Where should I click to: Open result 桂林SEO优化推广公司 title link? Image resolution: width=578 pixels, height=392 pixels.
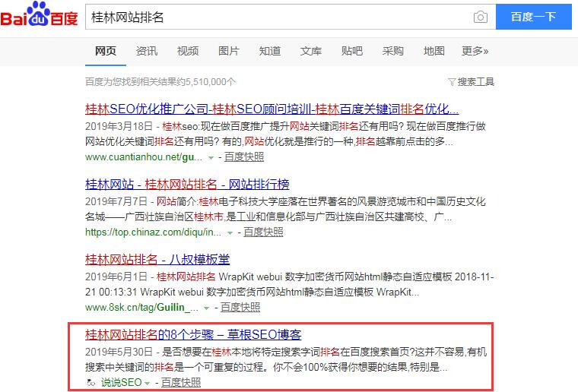[272, 109]
